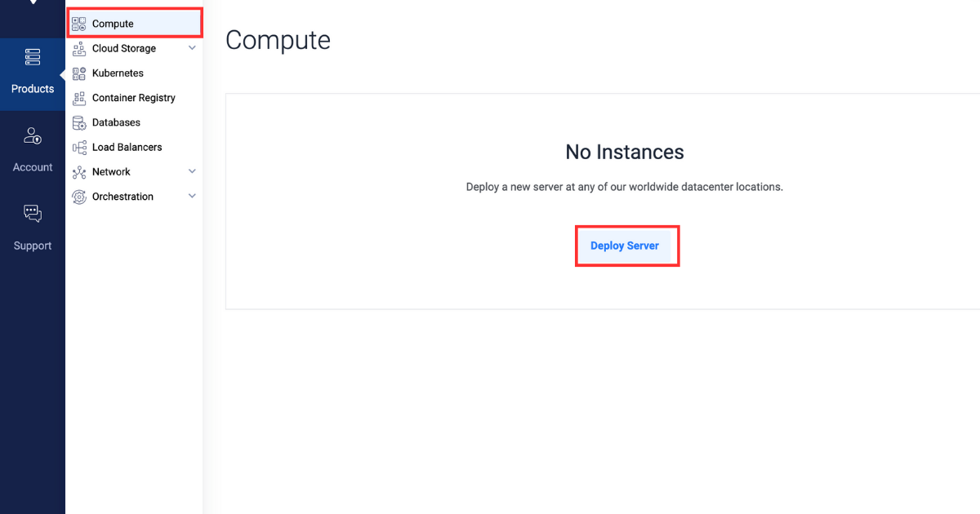The width and height of the screenshot is (980, 514).
Task: Expand the Cloud Storage section
Action: 193,48
